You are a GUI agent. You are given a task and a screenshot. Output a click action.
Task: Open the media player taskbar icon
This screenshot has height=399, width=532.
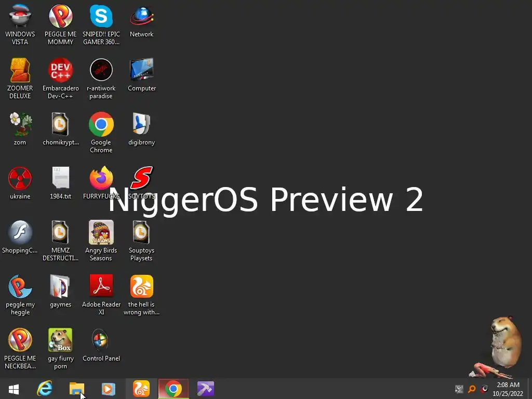click(108, 389)
